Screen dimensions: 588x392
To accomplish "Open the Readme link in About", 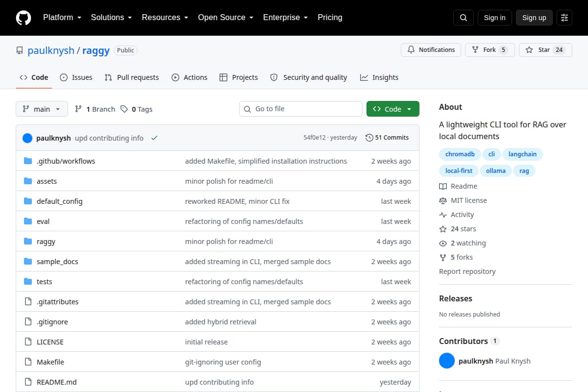I will click(x=458, y=186).
